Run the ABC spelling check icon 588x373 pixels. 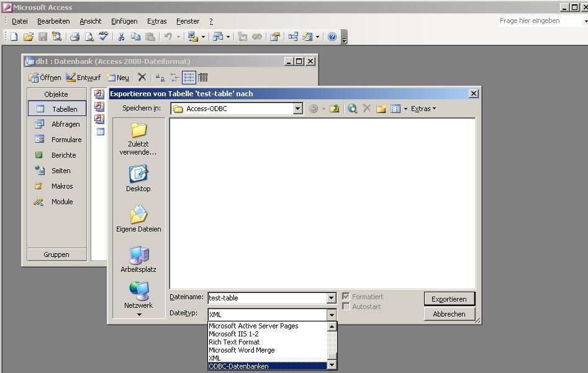coord(104,37)
